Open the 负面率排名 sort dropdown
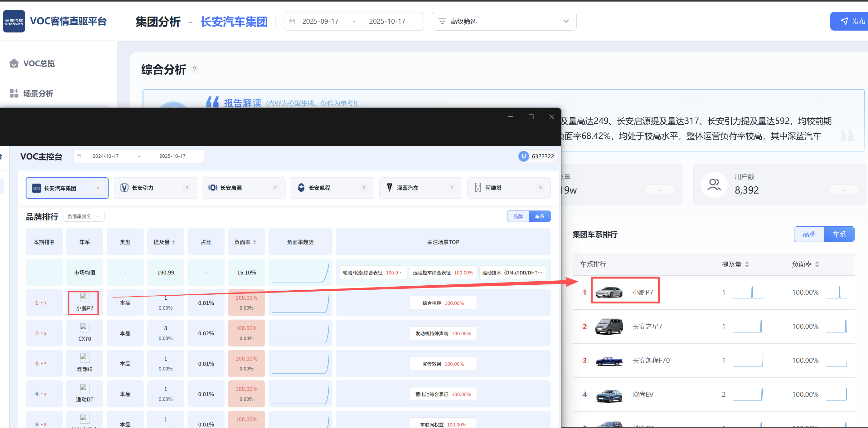This screenshot has width=868, height=428. coord(84,217)
